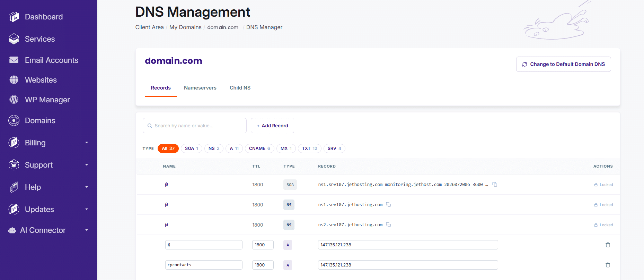This screenshot has width=644, height=280.
Task: Click the refresh icon in Change to Default button
Action: point(524,64)
